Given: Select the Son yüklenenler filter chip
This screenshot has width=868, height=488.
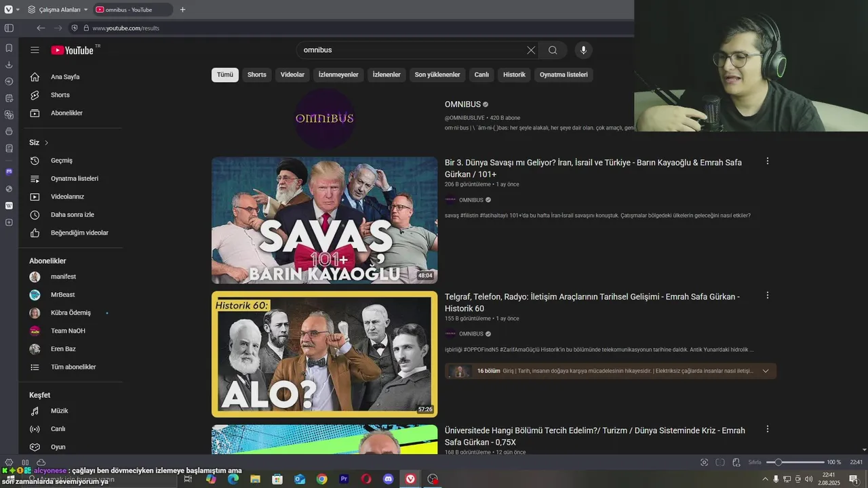Looking at the screenshot, I should pyautogui.click(x=437, y=75).
